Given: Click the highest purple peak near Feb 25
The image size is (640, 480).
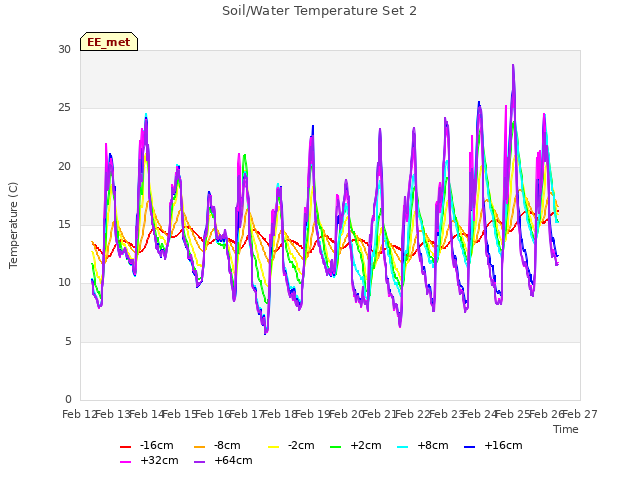Looking at the screenshot, I should pos(513,65).
